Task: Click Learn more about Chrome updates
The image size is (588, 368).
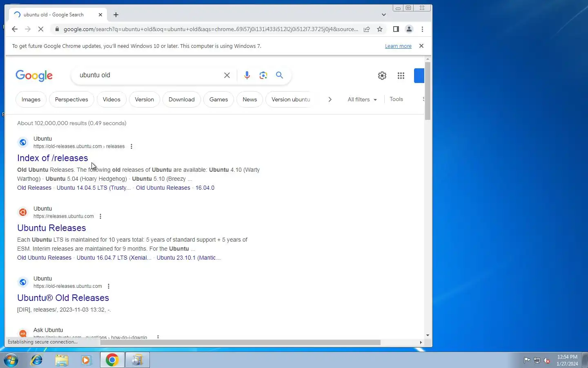Action: tap(398, 46)
